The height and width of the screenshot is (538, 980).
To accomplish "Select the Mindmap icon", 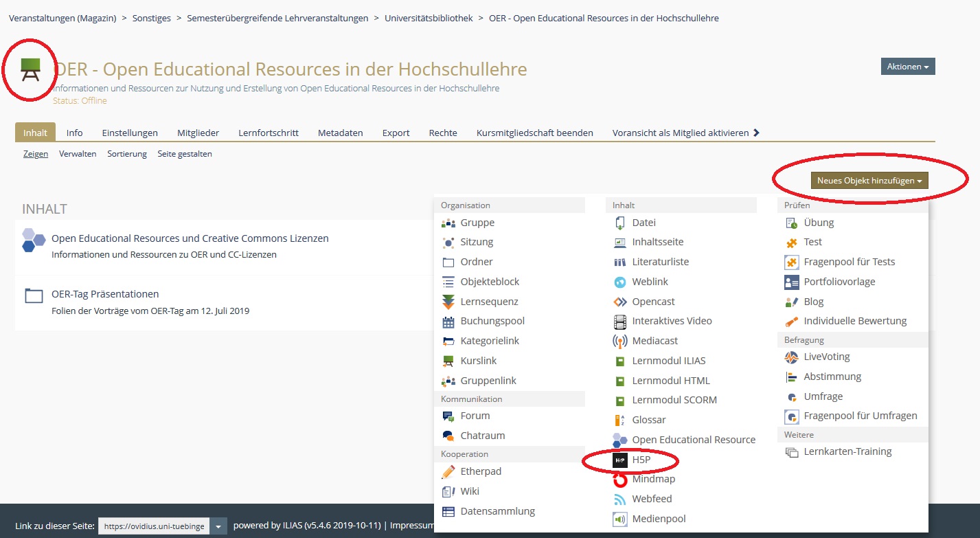I will tap(620, 480).
